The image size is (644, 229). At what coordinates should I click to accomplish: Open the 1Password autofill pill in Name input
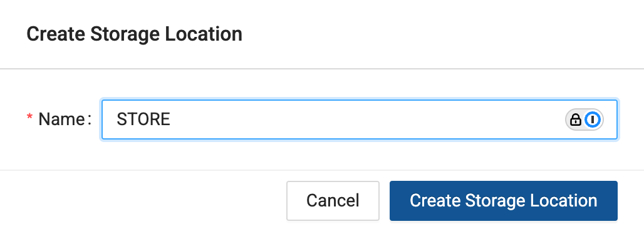pyautogui.click(x=584, y=120)
